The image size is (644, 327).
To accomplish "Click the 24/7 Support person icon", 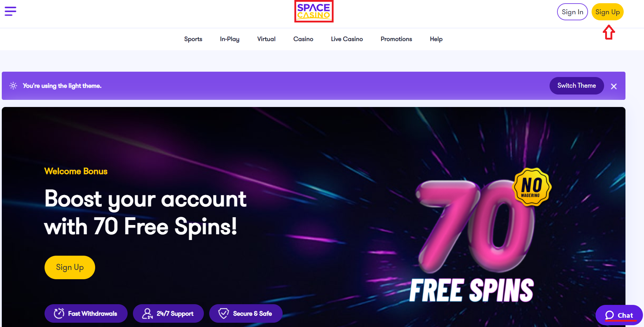I will [147, 313].
